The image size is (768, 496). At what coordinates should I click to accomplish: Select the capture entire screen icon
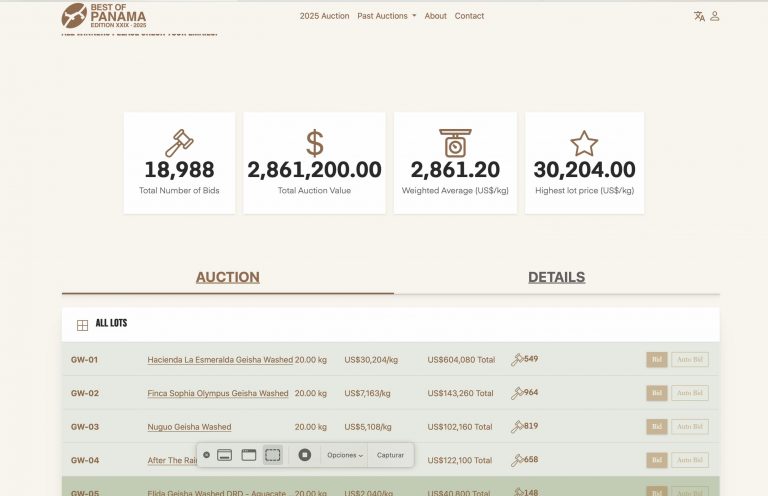click(x=225, y=455)
